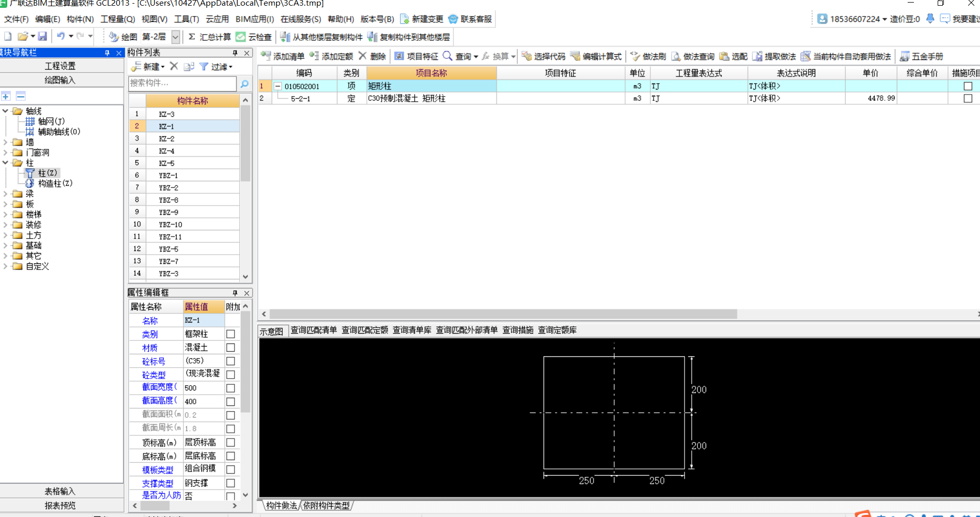Click 编辑计算式 tool
980x517 pixels.
596,56
